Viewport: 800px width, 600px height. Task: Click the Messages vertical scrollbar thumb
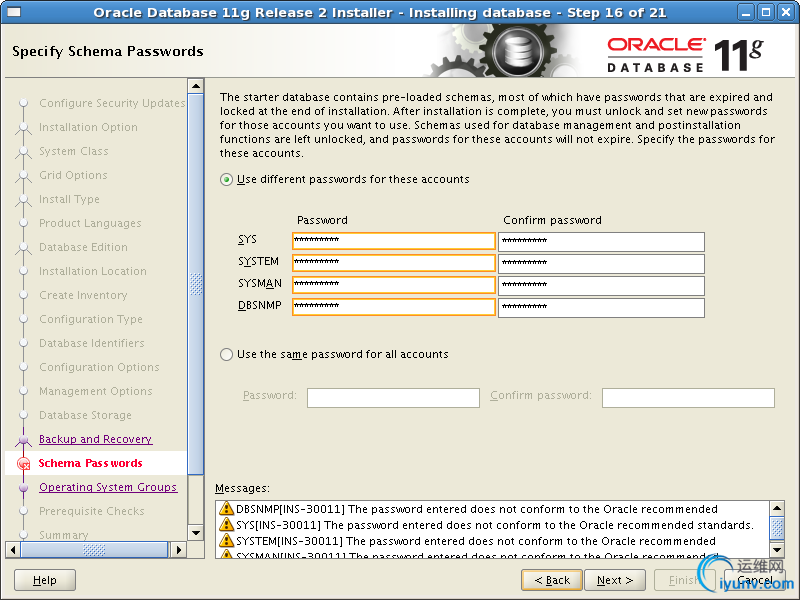[x=777, y=529]
